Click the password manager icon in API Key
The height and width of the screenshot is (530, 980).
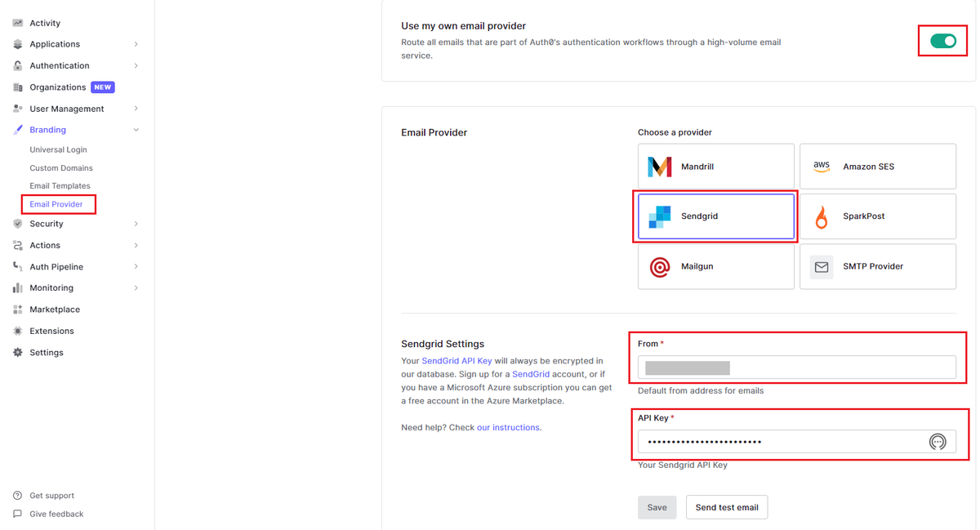click(938, 442)
